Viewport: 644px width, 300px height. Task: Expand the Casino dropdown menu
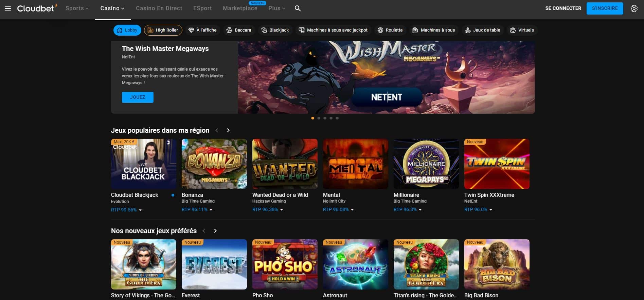[112, 8]
